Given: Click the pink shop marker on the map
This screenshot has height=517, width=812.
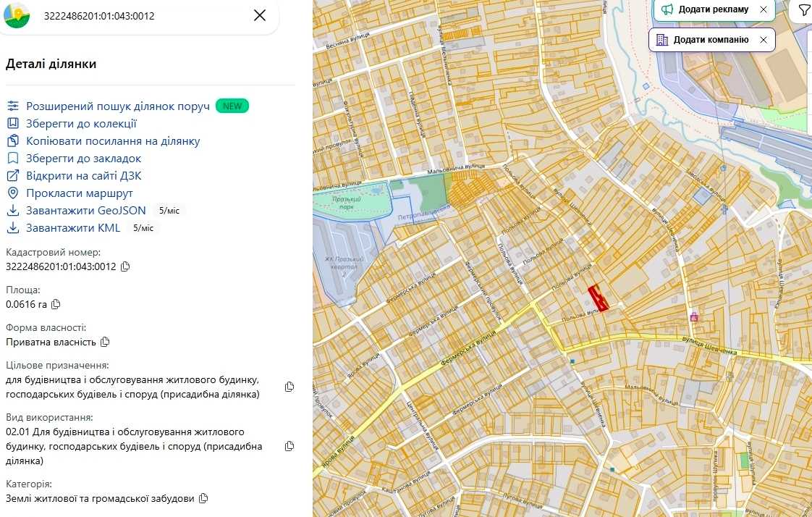Looking at the screenshot, I should tap(694, 316).
